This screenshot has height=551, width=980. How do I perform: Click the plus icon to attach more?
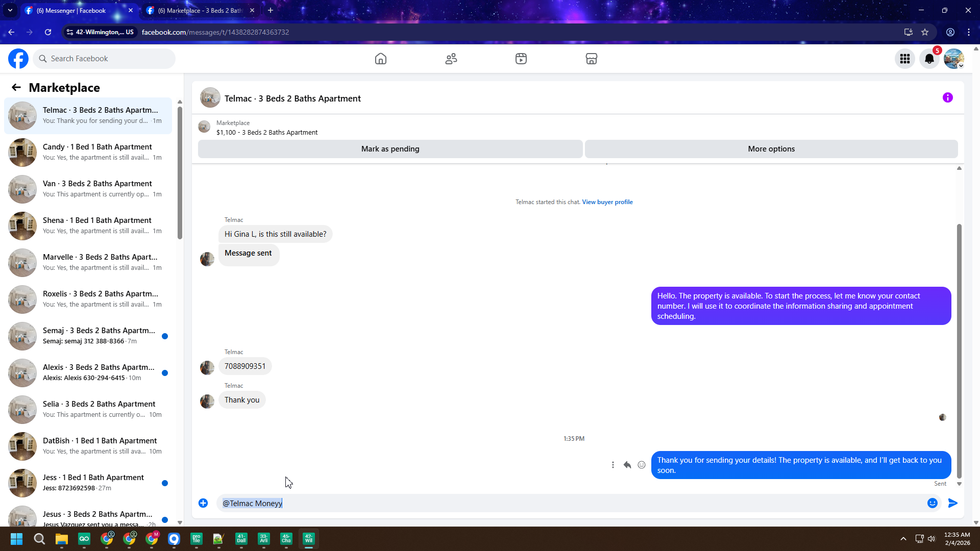[x=203, y=503]
